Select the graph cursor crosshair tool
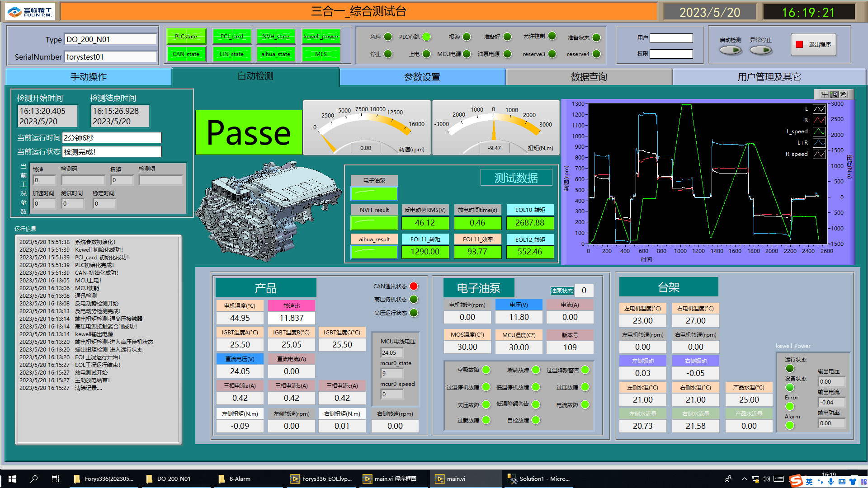This screenshot has width=868, height=488. [825, 94]
